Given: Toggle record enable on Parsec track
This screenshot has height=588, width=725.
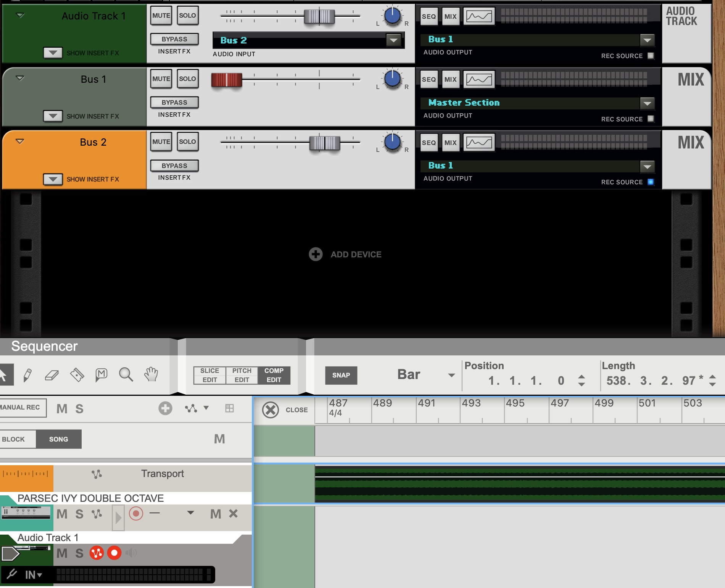Looking at the screenshot, I should click(x=136, y=514).
